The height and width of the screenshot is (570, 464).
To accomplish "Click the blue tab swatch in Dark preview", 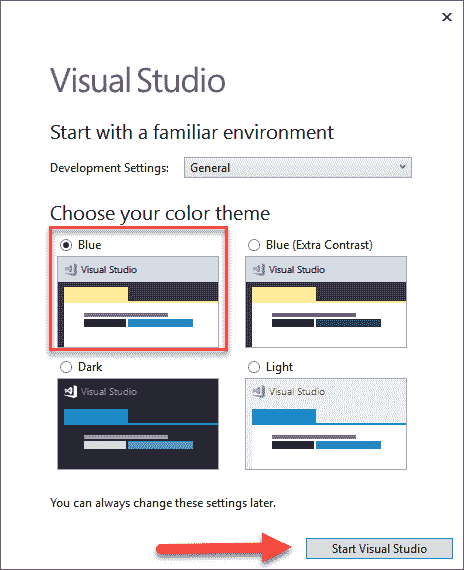I will 96,417.
